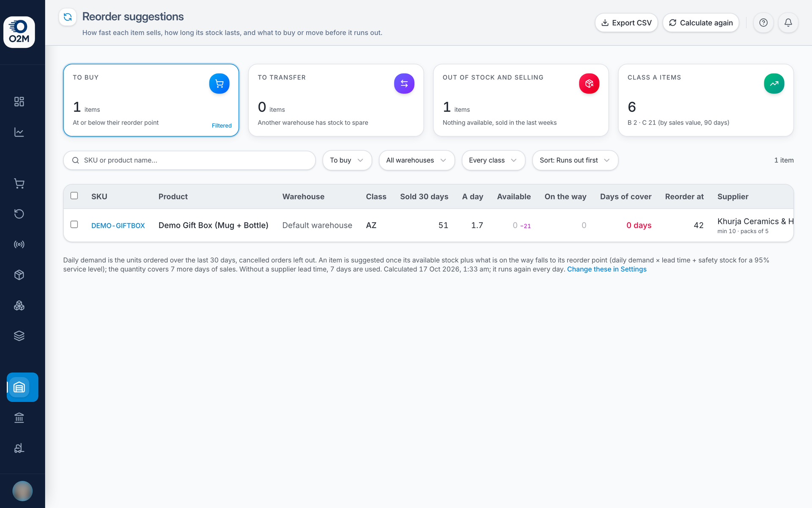Click the Days of cover column header

625,196
